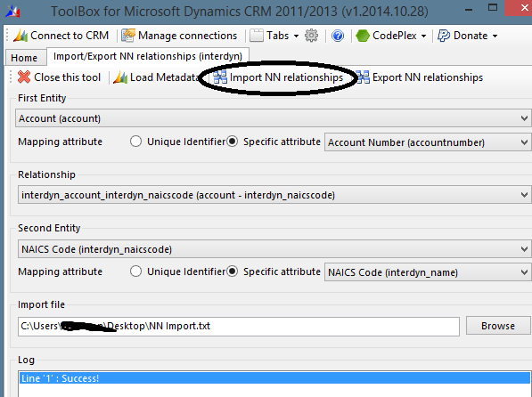
Task: Click the Import file path text field
Action: 239,327
